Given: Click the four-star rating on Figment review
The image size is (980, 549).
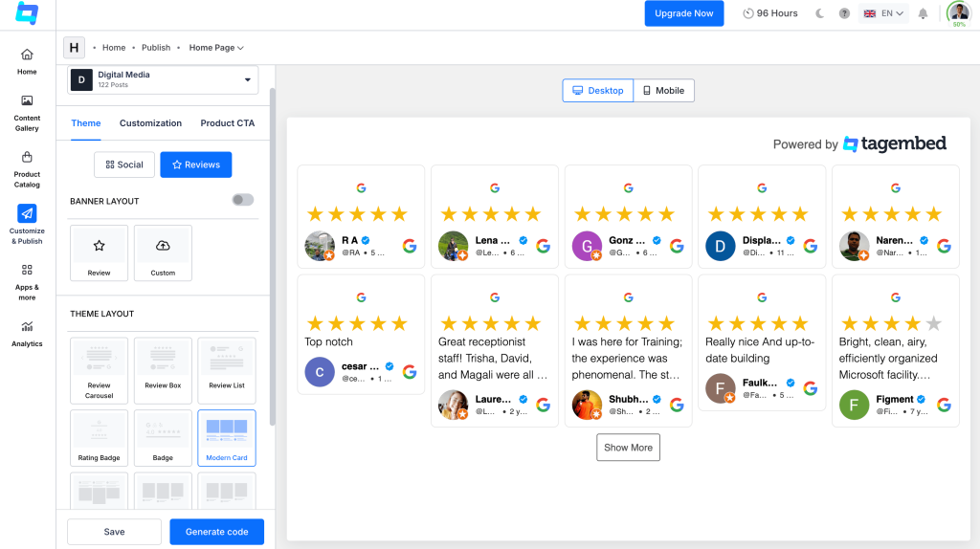Looking at the screenshot, I should tap(891, 323).
